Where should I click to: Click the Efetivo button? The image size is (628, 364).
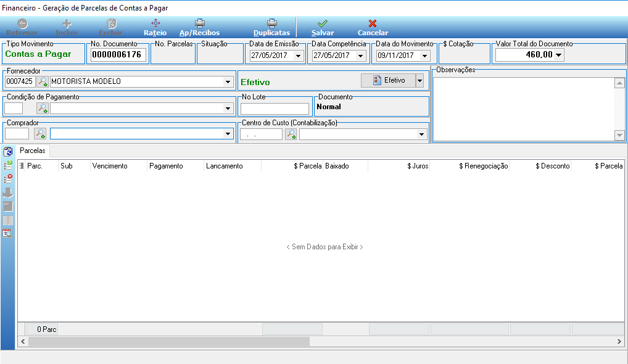point(388,80)
